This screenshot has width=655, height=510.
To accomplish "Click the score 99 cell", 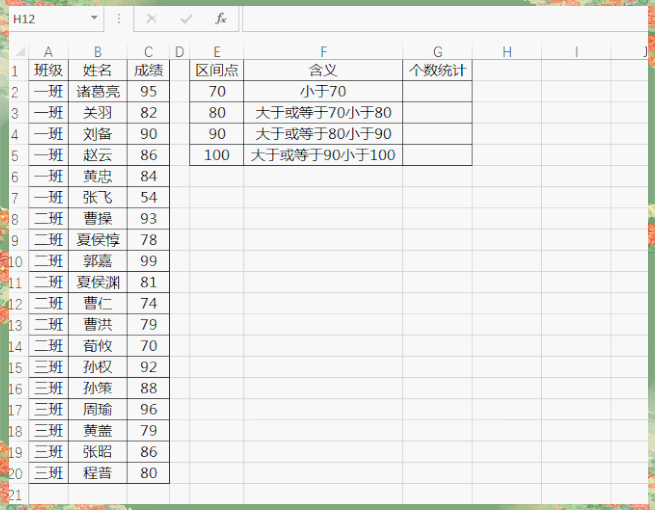I will click(x=148, y=261).
